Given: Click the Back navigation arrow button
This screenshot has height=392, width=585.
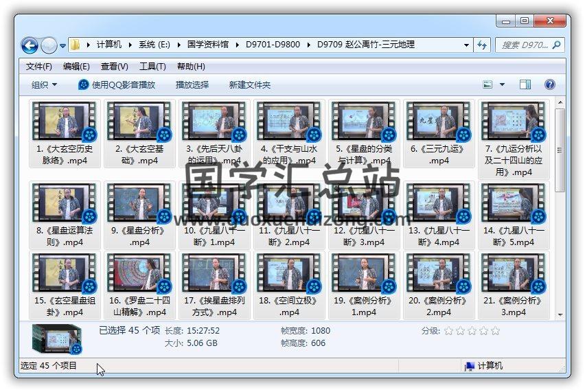Looking at the screenshot, I should pyautogui.click(x=30, y=45).
